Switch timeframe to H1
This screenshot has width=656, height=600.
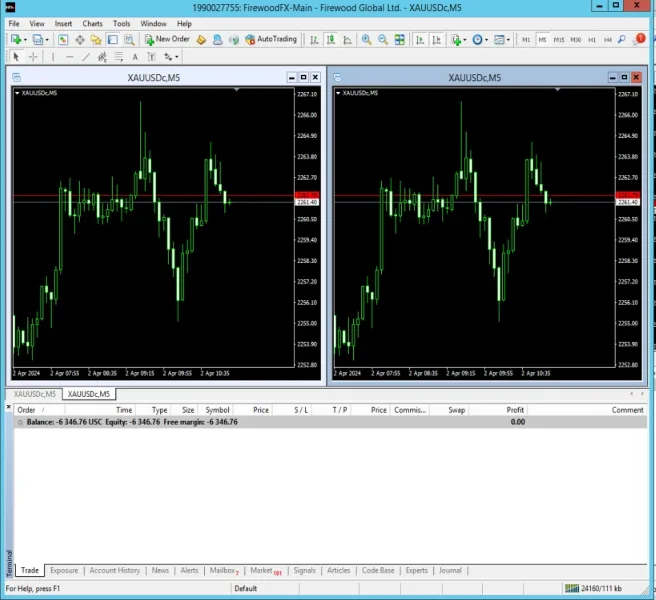click(592, 39)
